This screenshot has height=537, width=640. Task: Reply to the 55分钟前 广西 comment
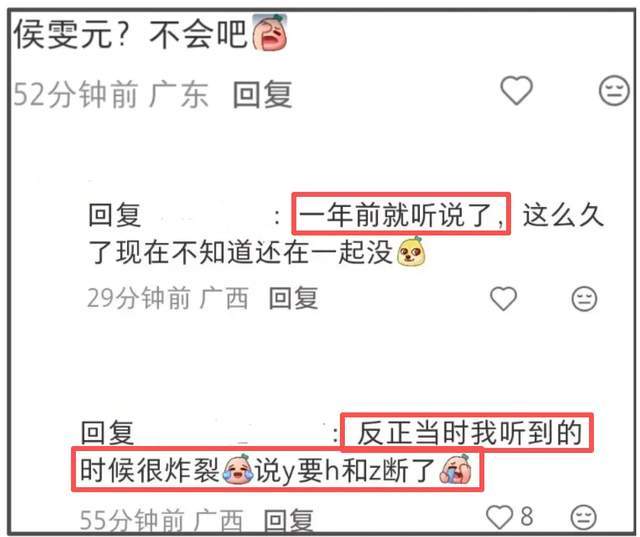(289, 519)
